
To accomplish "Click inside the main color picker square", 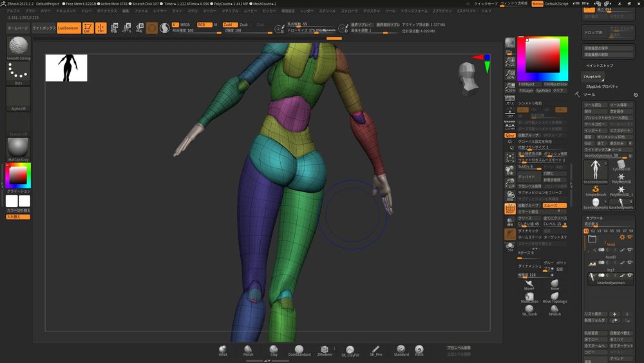I will tap(542, 55).
